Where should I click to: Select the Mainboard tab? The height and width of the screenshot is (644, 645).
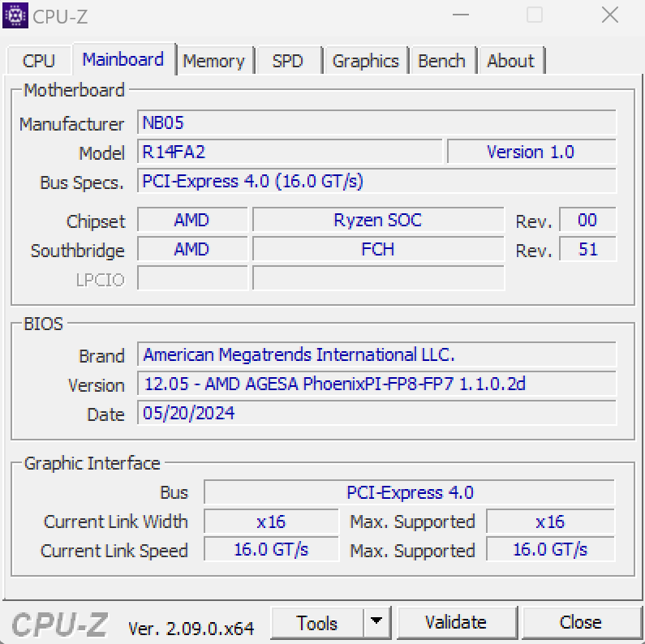pyautogui.click(x=123, y=59)
